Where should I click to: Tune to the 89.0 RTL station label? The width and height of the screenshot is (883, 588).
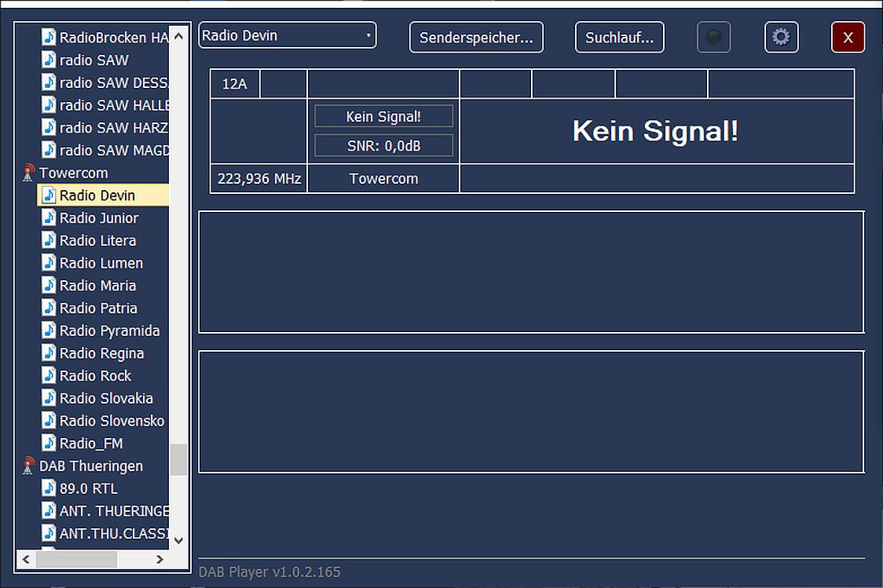(x=89, y=488)
